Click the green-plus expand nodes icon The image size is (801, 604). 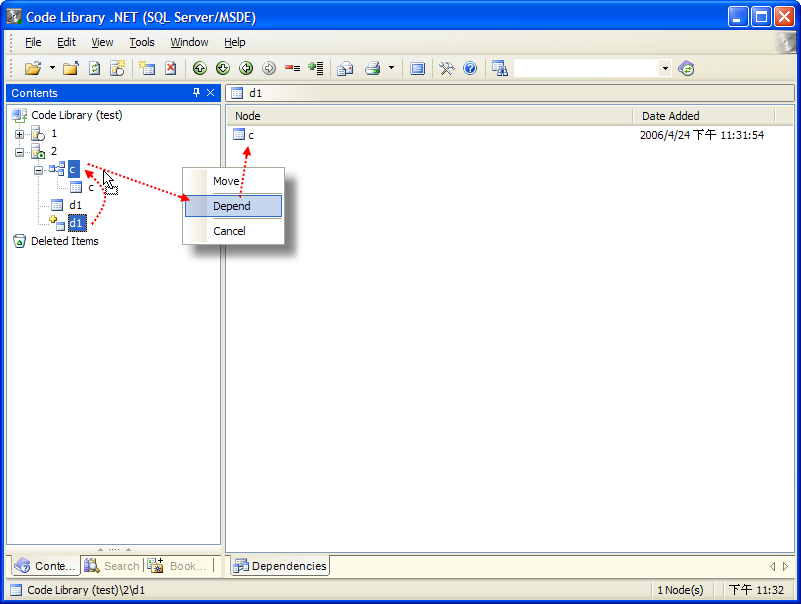pyautogui.click(x=316, y=68)
